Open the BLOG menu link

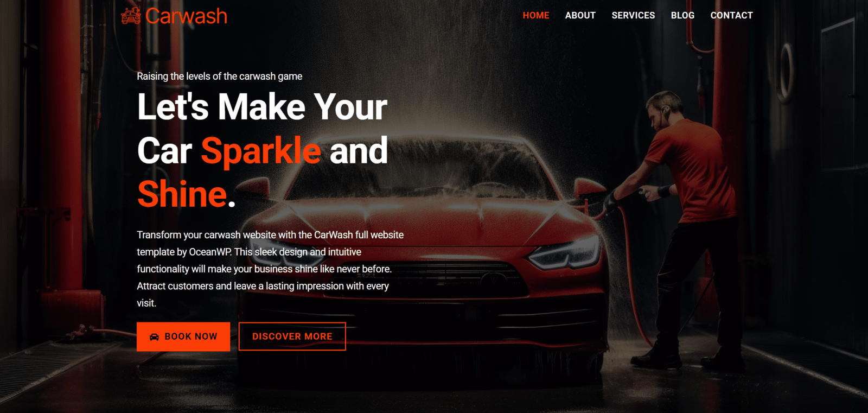point(682,15)
